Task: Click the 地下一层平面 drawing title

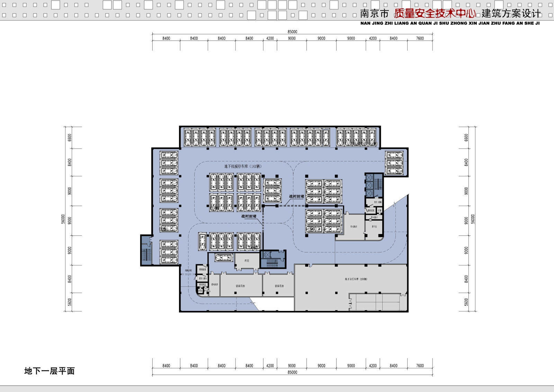Action: [50, 371]
